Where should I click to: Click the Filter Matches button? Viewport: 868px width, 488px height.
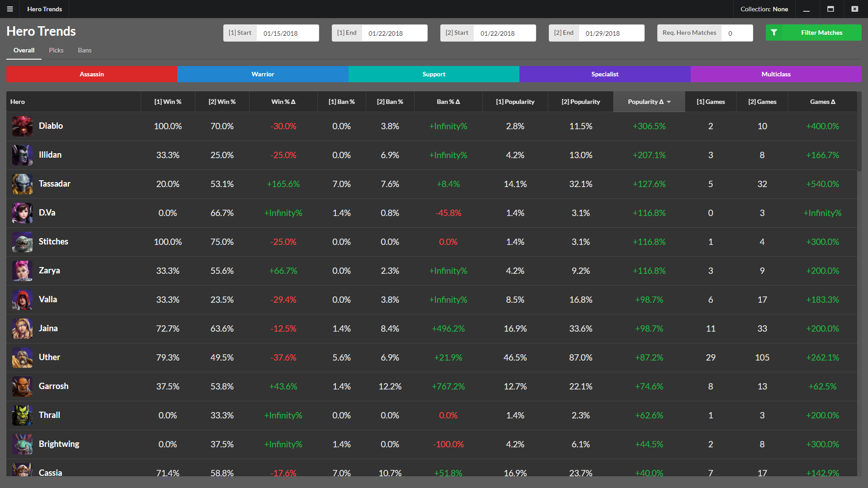coord(814,33)
